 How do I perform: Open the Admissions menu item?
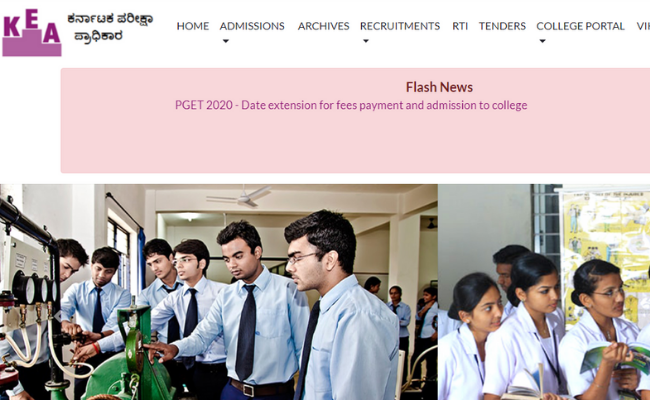252,26
